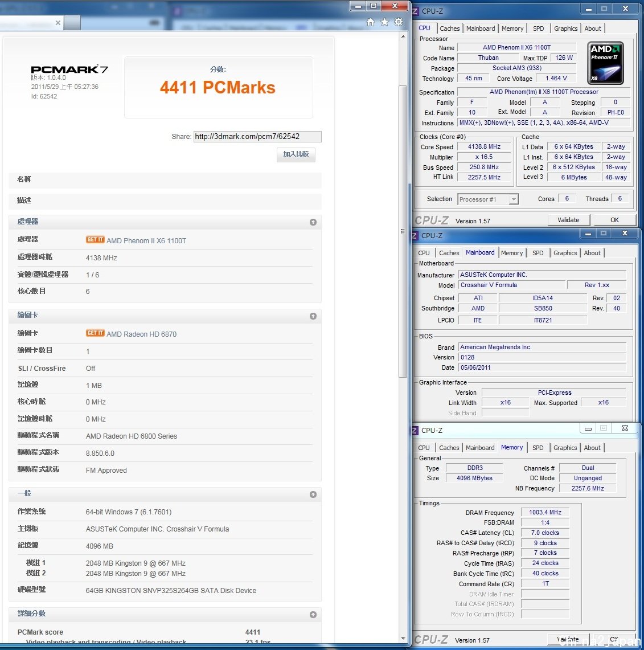Open SPD tab in top CPU-Z window
This screenshot has height=650, width=644.
click(x=538, y=28)
